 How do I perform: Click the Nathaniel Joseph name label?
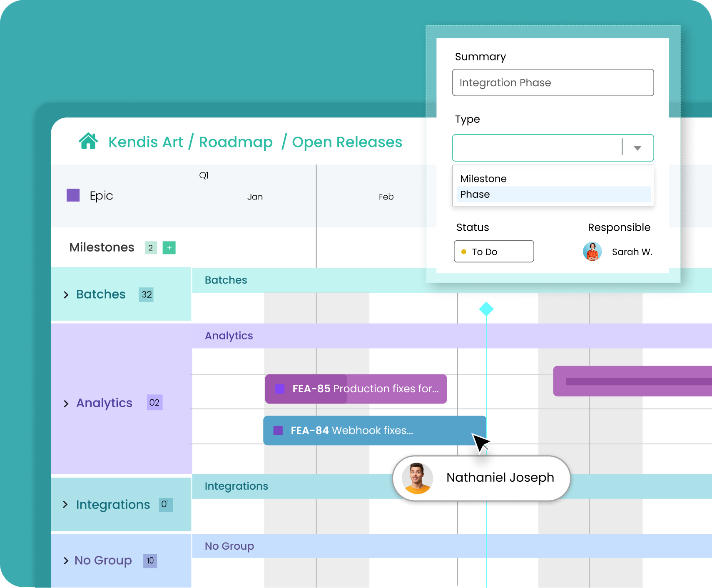(x=500, y=478)
